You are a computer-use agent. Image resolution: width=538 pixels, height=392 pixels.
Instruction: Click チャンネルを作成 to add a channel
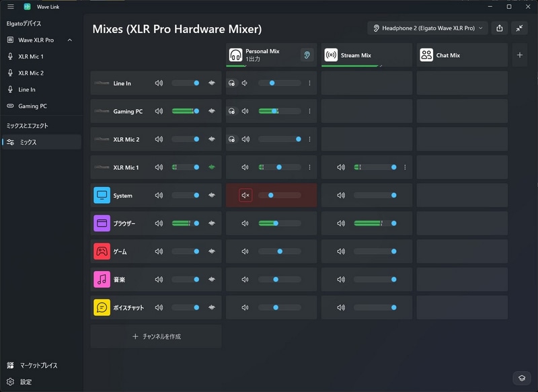pyautogui.click(x=156, y=336)
